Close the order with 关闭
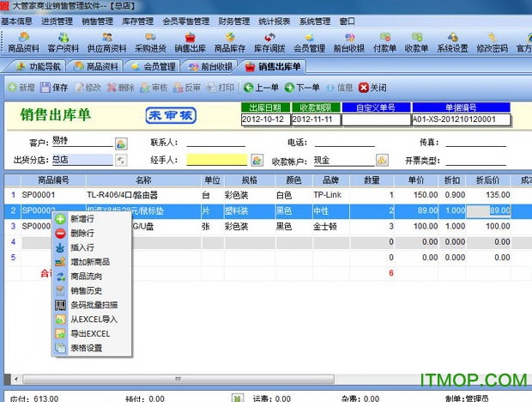Image resolution: width=532 pixels, height=402 pixels. point(372,88)
